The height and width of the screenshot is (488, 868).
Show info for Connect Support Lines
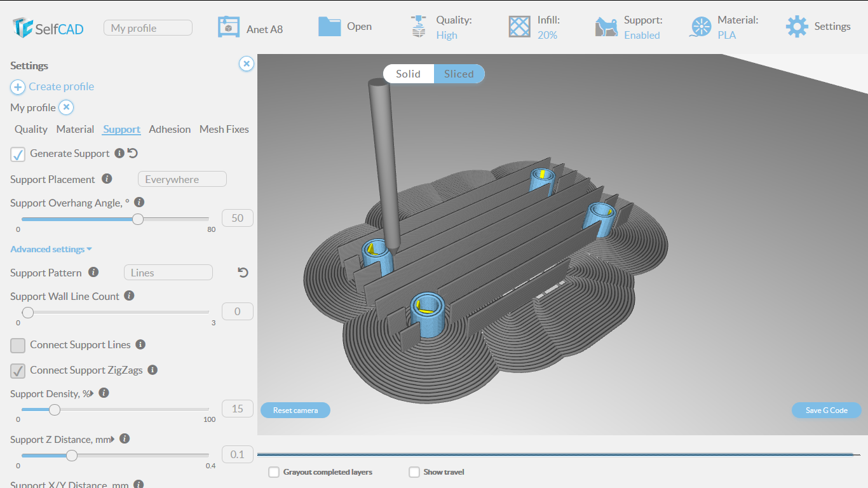click(140, 344)
